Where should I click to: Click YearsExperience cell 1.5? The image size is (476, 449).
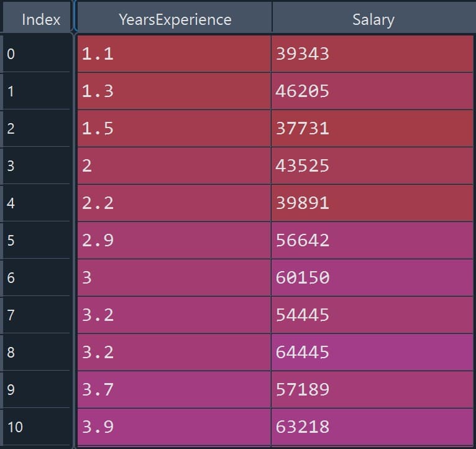tap(174, 129)
